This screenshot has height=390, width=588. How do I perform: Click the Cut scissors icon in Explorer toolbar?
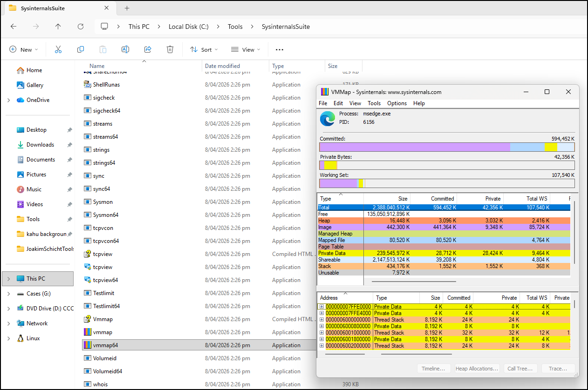point(58,49)
